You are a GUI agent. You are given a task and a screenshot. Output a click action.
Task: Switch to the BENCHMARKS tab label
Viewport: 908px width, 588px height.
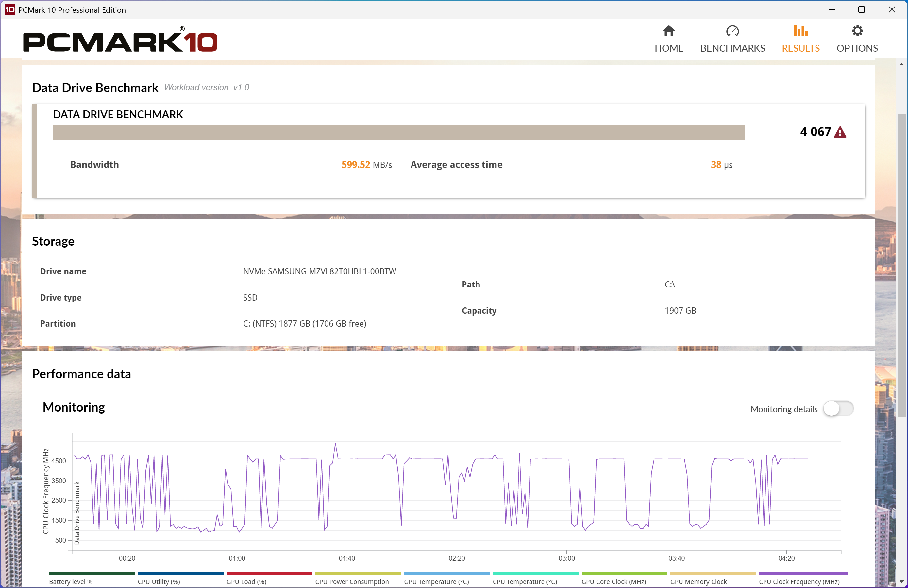coord(732,48)
